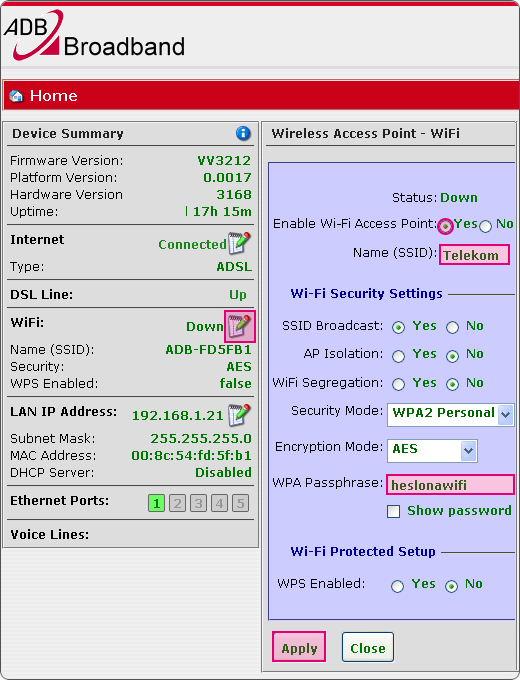This screenshot has width=520, height=680.
Task: Select No for WPS Enabled
Action: click(451, 586)
